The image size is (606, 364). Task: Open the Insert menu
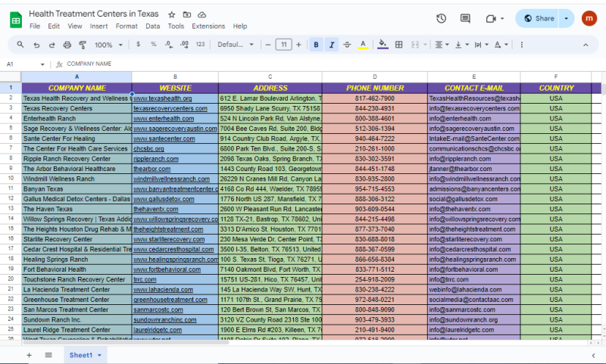(99, 26)
